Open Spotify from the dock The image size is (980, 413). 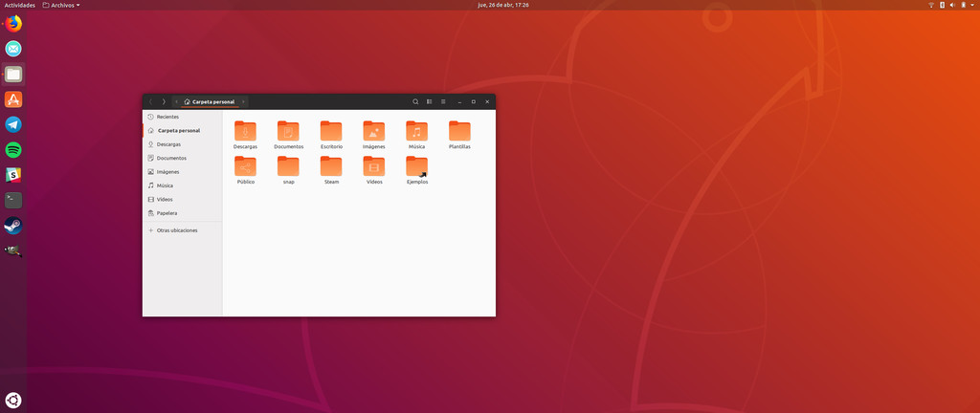(x=13, y=150)
